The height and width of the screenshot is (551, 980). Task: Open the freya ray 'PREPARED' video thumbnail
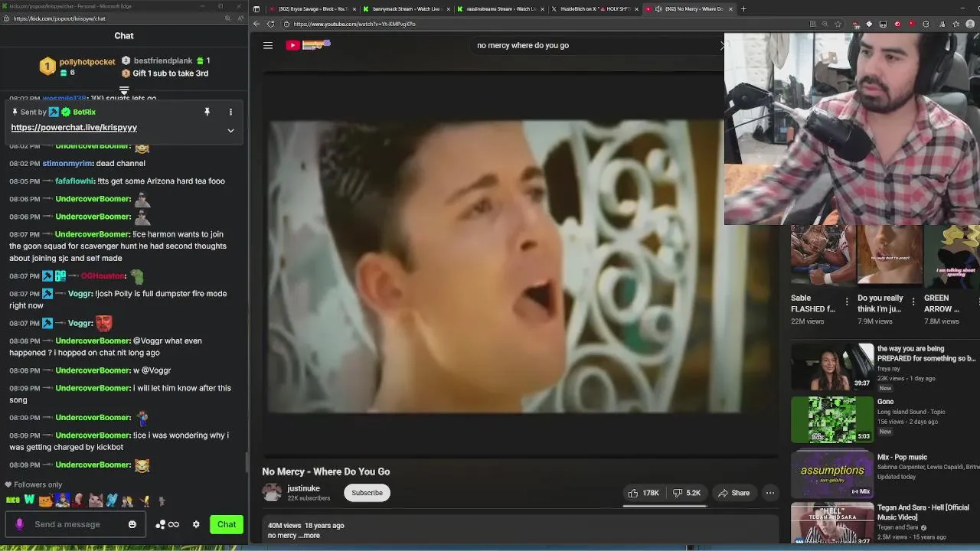832,366
